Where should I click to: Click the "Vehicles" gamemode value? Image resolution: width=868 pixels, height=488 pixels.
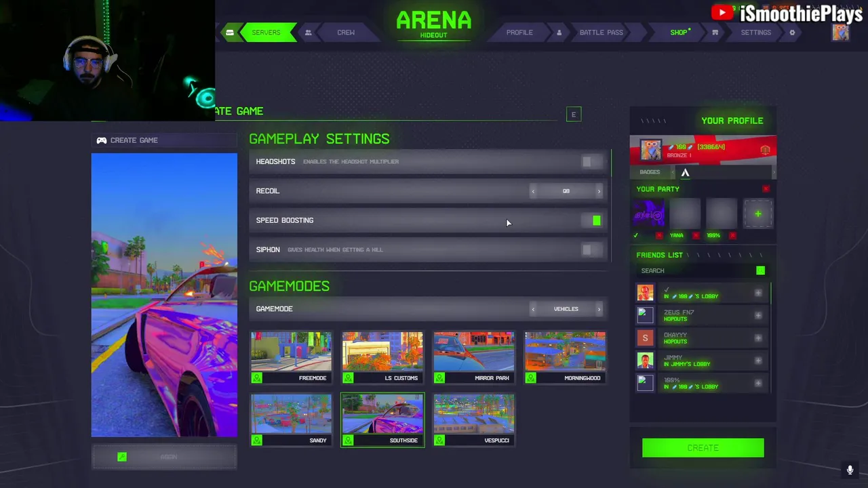coord(566,309)
